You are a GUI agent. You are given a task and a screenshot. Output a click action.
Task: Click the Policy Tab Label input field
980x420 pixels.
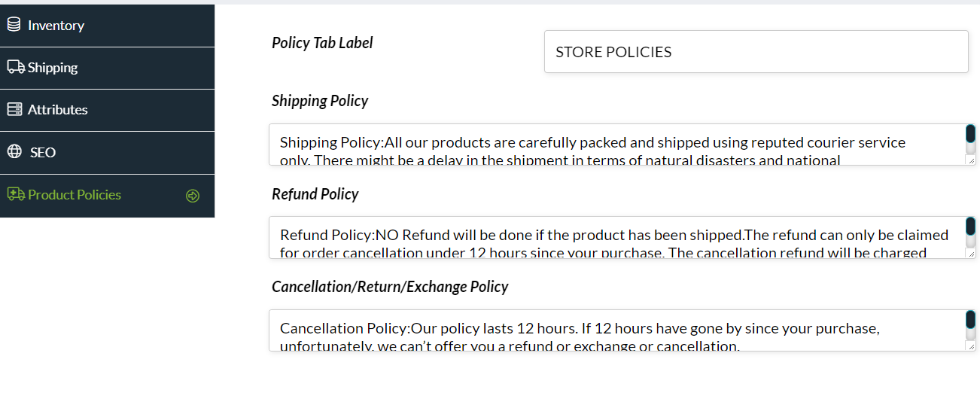click(756, 52)
